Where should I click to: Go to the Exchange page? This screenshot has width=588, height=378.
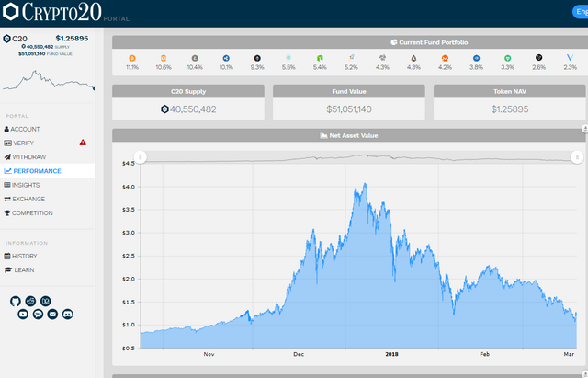point(25,199)
